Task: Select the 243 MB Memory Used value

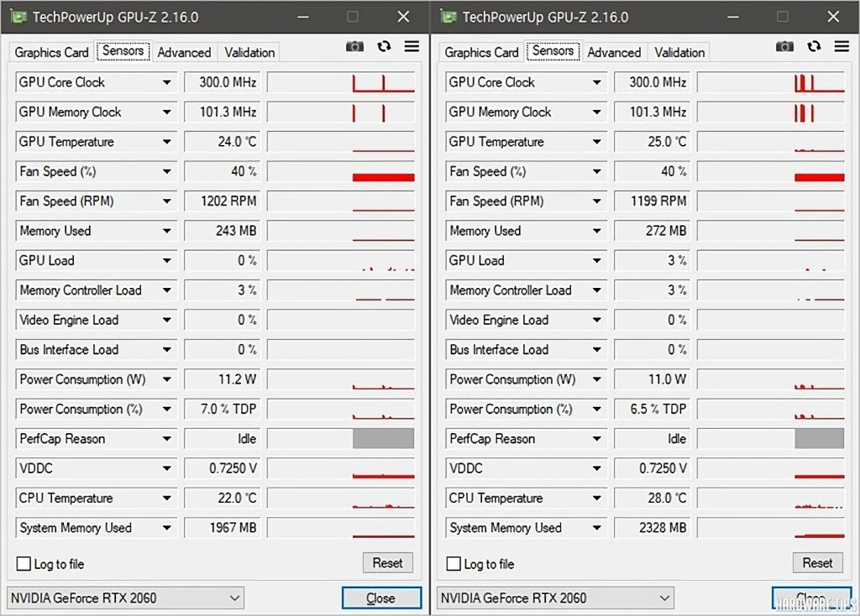Action: (x=222, y=231)
